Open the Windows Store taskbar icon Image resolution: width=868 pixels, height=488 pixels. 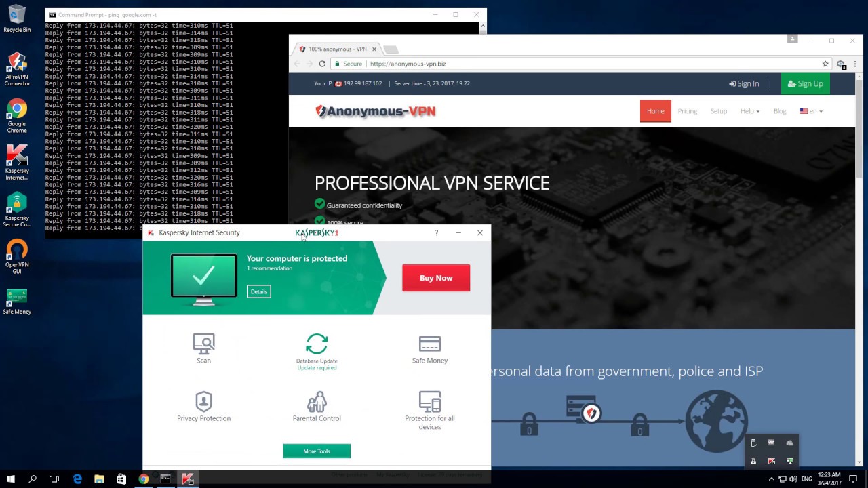pyautogui.click(x=121, y=479)
